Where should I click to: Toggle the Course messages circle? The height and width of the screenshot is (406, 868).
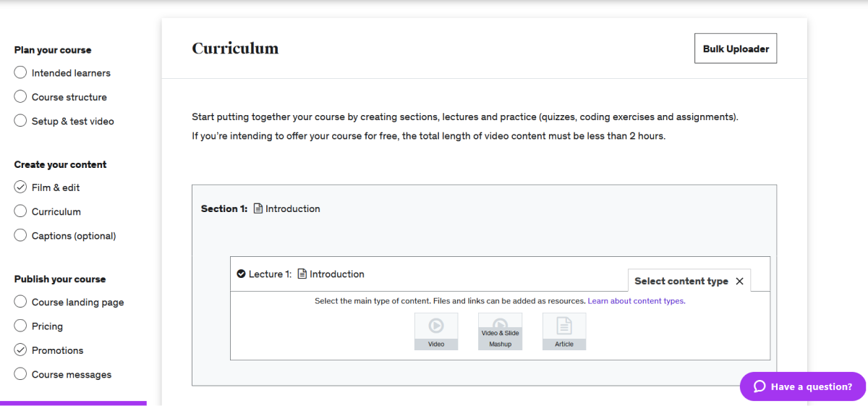(20, 374)
